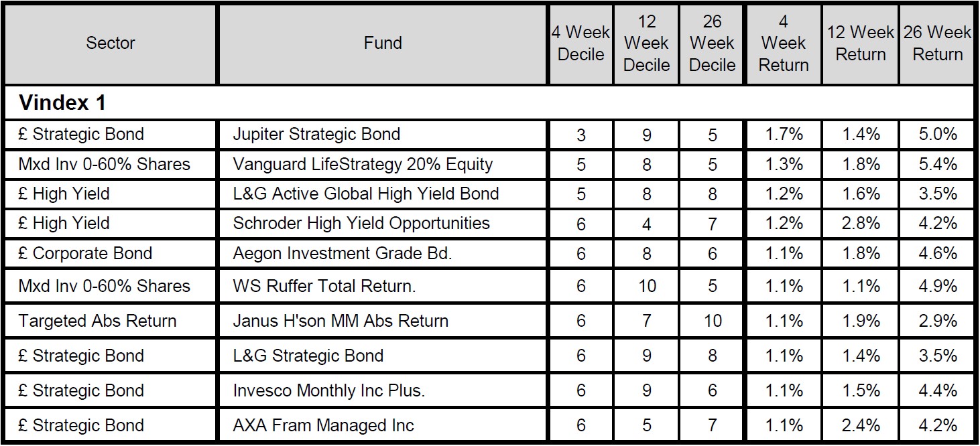Click the 26 Week Return header
The height and width of the screenshot is (446, 980).
tap(937, 44)
